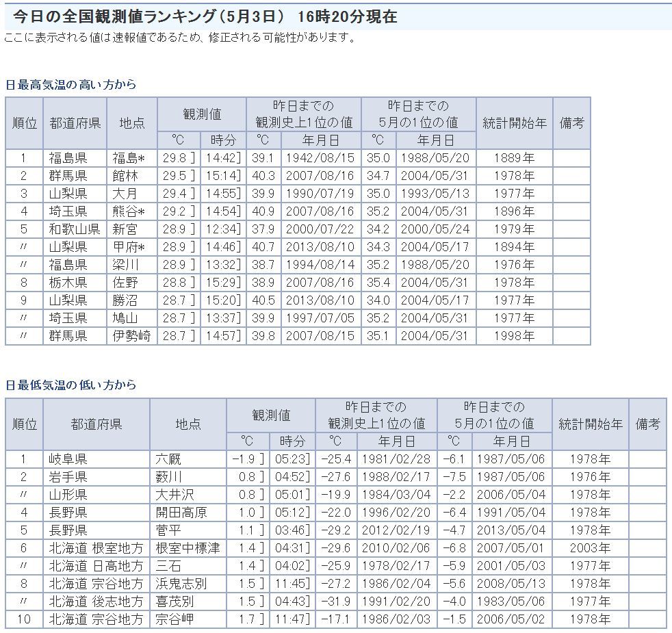Image resolution: width=672 pixels, height=633 pixels.
Task: Select the 六厩 station cell
Action: 168,459
